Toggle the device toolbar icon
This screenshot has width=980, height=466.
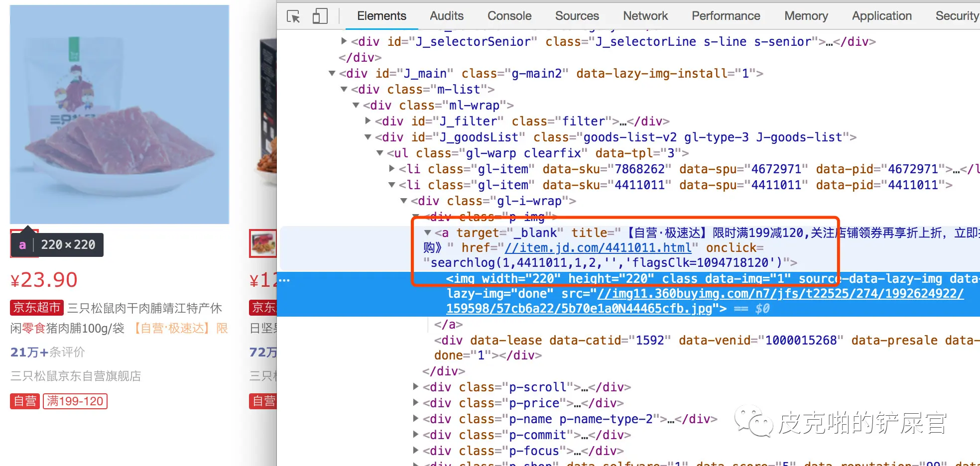point(320,16)
